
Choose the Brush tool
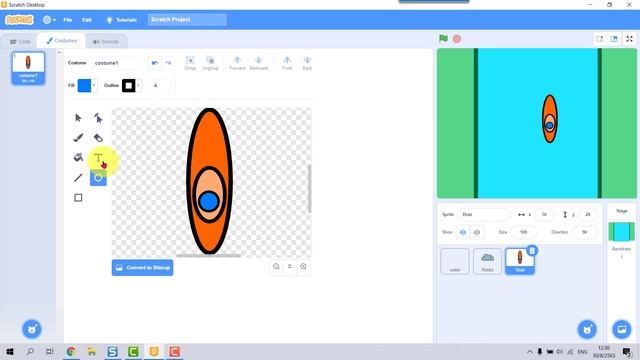pos(78,138)
